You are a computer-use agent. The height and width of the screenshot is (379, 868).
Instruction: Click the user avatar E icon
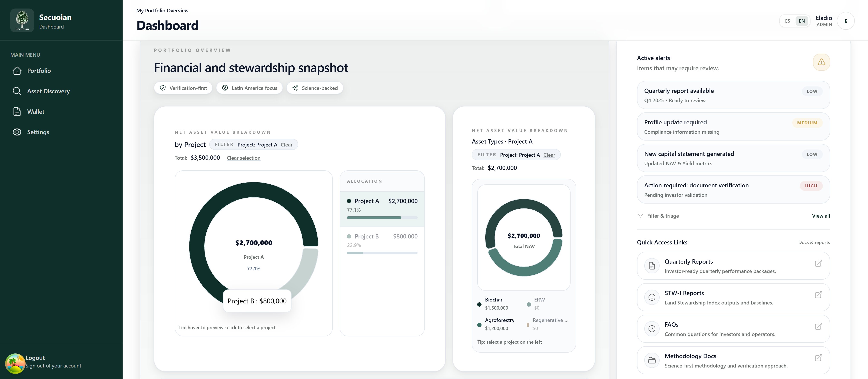tap(845, 21)
